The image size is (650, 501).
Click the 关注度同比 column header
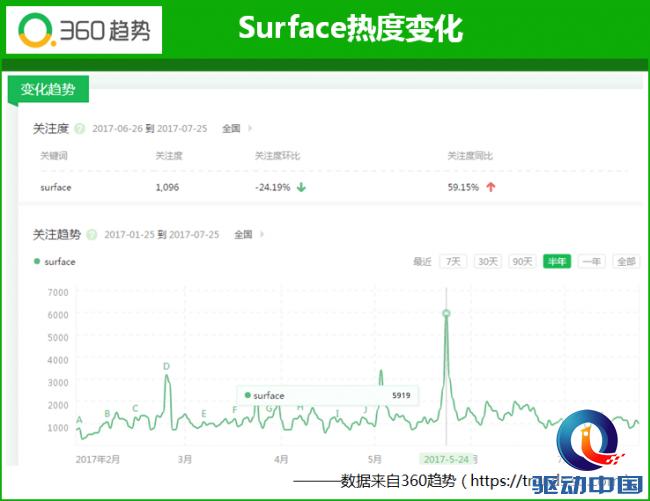coord(470,156)
